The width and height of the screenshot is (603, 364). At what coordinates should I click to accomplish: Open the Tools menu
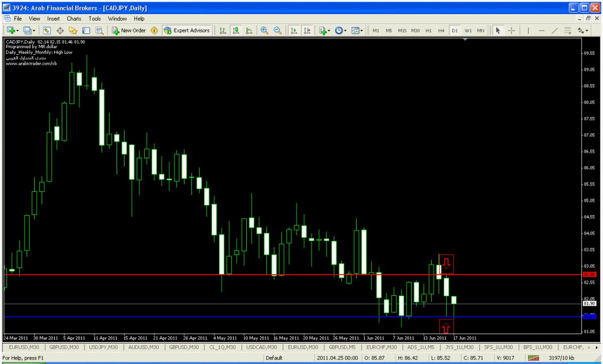(x=95, y=19)
